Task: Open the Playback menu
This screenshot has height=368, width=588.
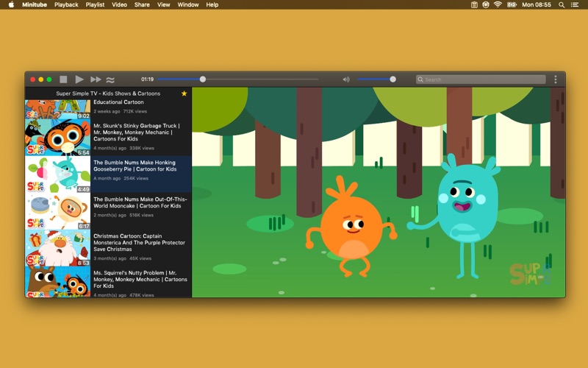Action: [x=66, y=4]
